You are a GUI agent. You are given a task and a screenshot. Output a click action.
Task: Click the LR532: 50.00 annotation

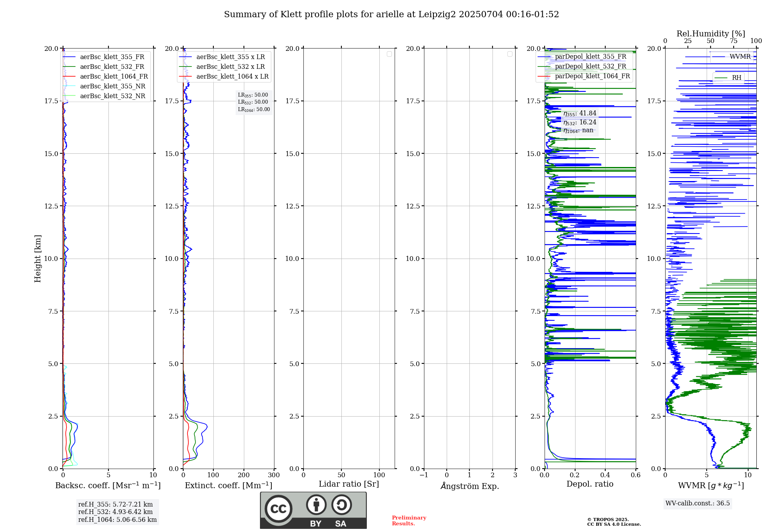pyautogui.click(x=253, y=102)
